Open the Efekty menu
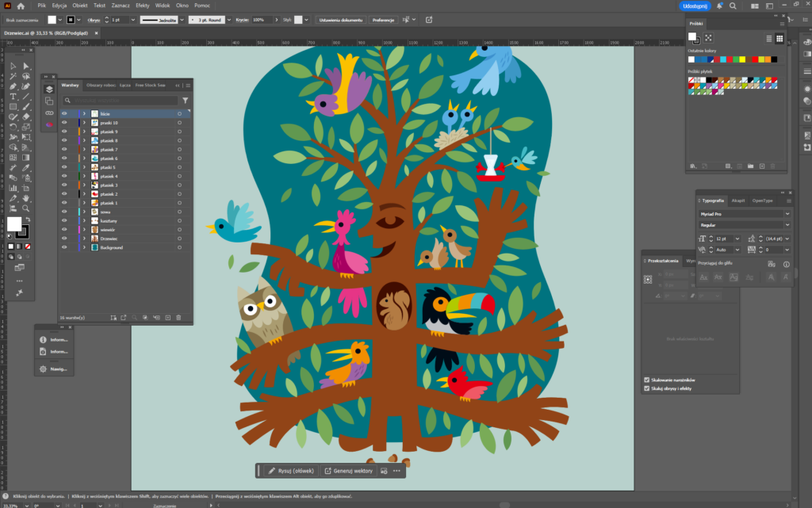This screenshot has height=508, width=812. 142,6
